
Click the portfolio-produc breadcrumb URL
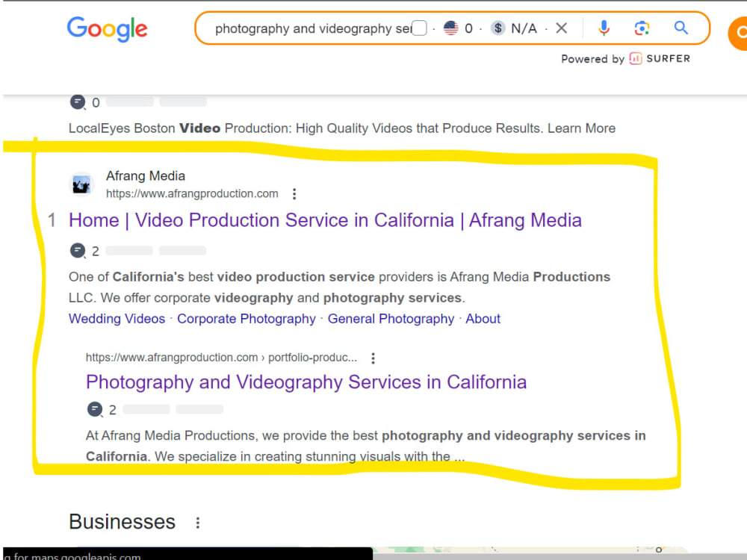point(222,358)
